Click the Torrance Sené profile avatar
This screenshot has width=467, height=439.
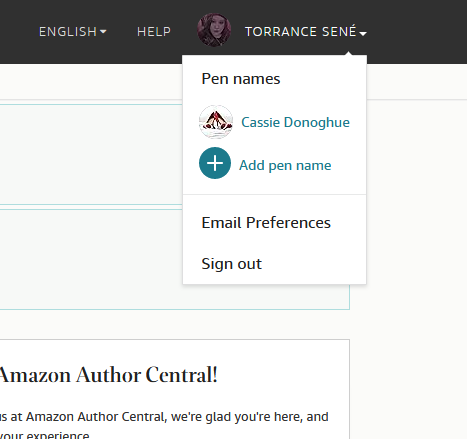click(214, 30)
